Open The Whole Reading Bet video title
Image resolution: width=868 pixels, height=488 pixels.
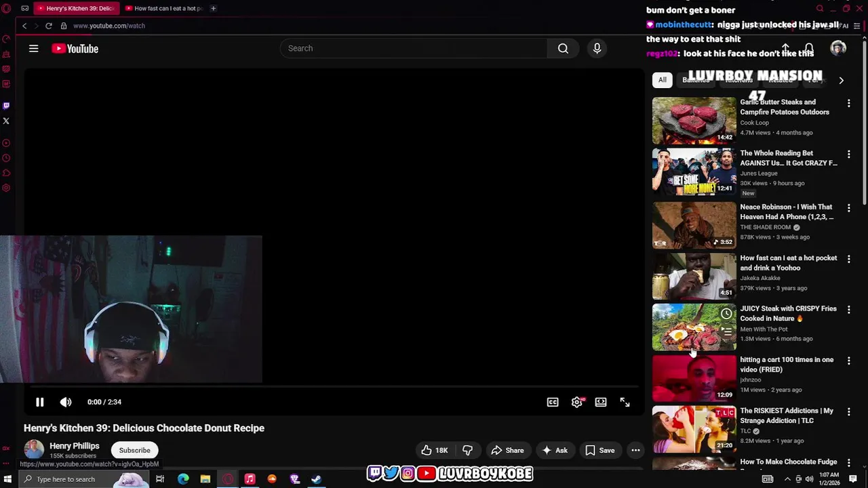(x=789, y=158)
